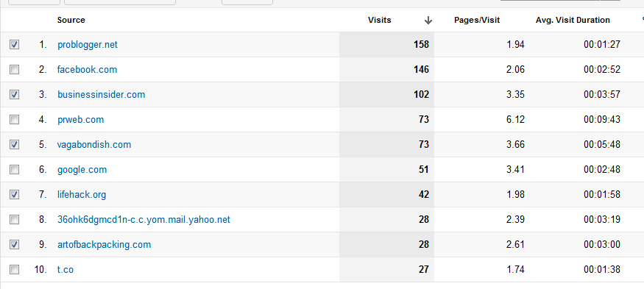Sort by the Source column header
Viewport: 644px width, 289px height.
(71, 20)
